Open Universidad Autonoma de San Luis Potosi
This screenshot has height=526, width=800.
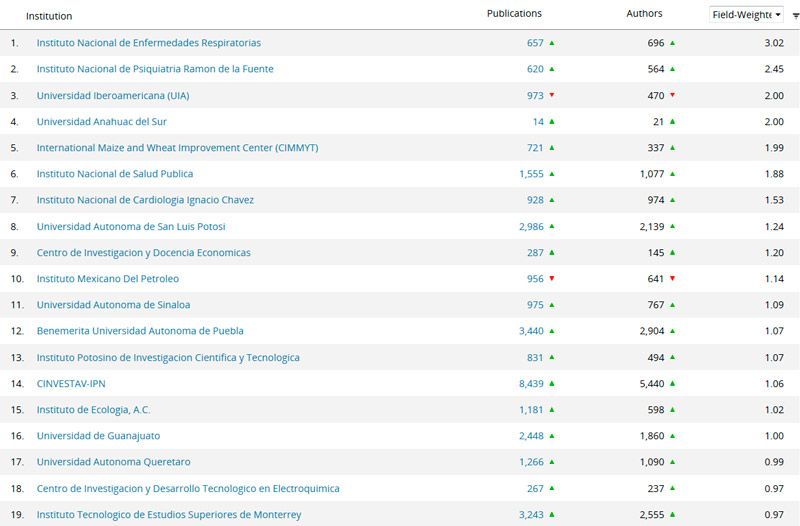(131, 227)
